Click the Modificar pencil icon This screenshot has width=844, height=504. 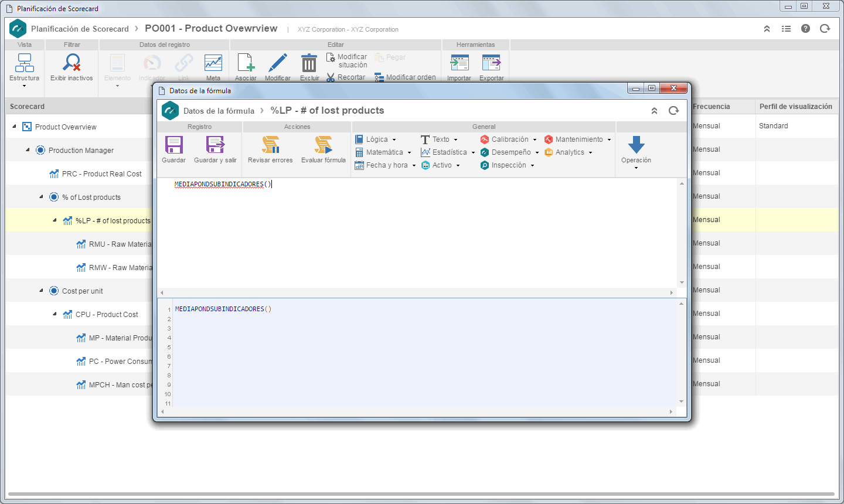tap(277, 63)
